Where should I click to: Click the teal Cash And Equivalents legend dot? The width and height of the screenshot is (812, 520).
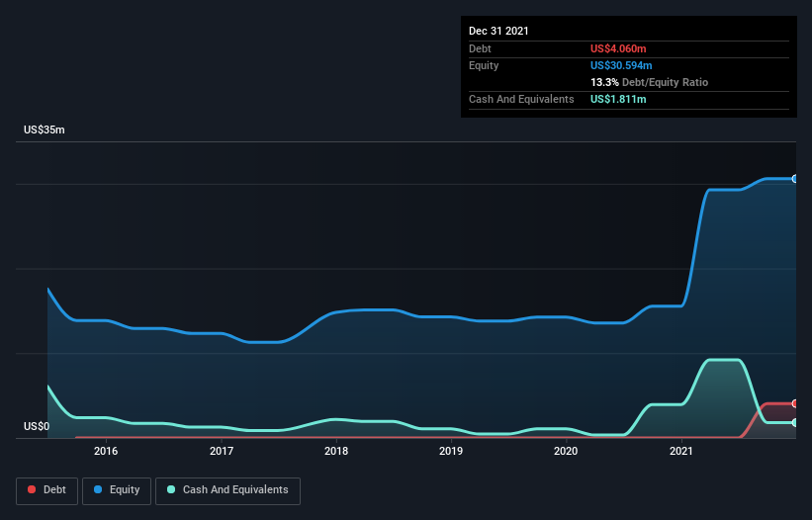pos(171,489)
